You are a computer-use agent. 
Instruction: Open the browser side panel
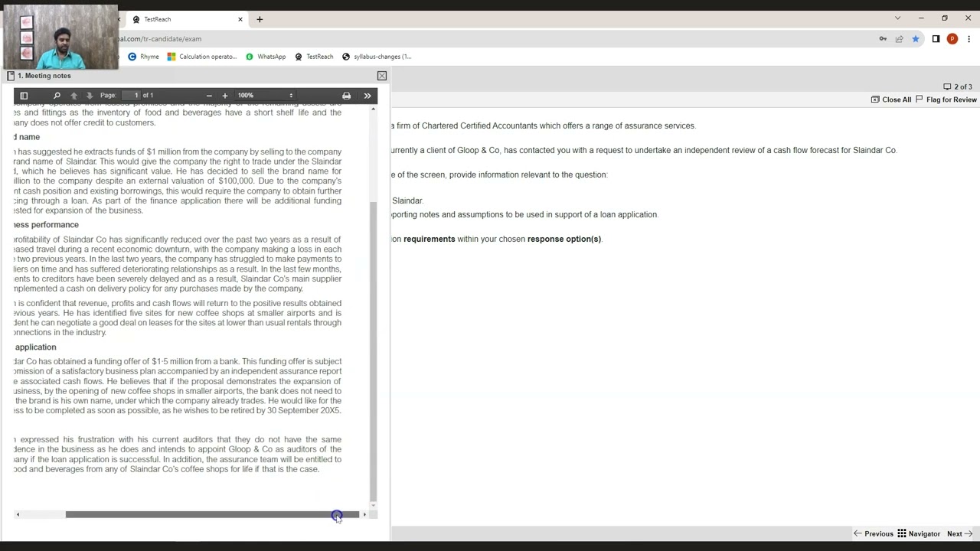936,39
